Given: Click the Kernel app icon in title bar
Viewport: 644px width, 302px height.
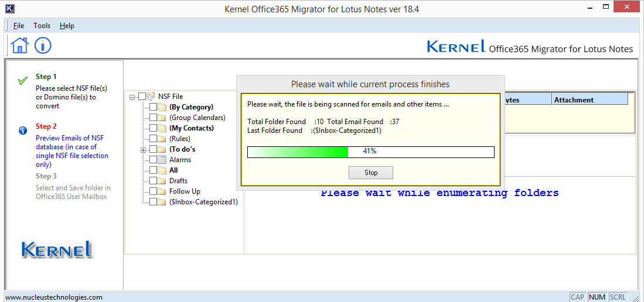Looking at the screenshot, I should coord(11,8).
